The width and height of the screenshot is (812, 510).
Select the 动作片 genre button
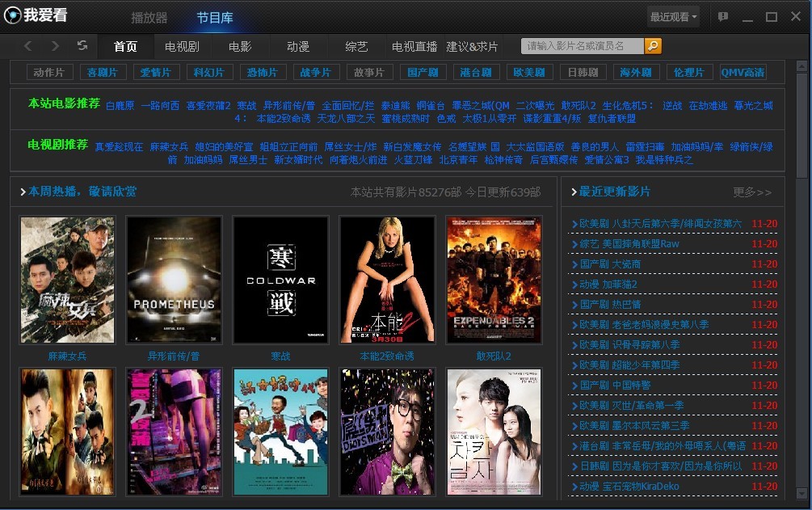coord(50,73)
